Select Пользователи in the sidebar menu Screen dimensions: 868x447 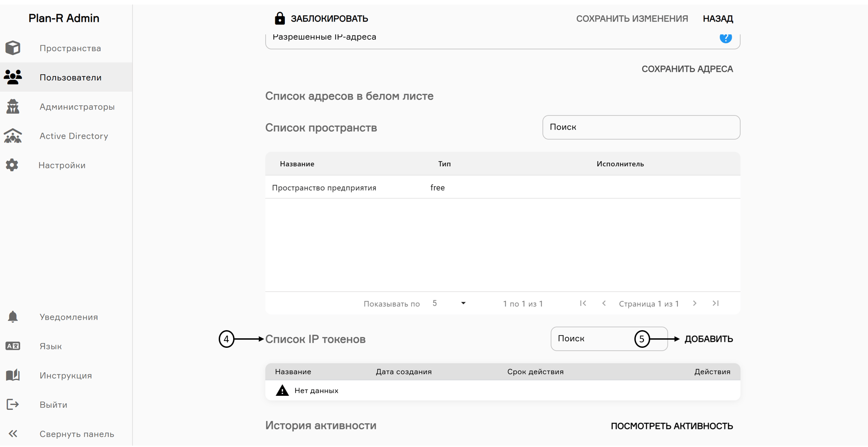70,77
